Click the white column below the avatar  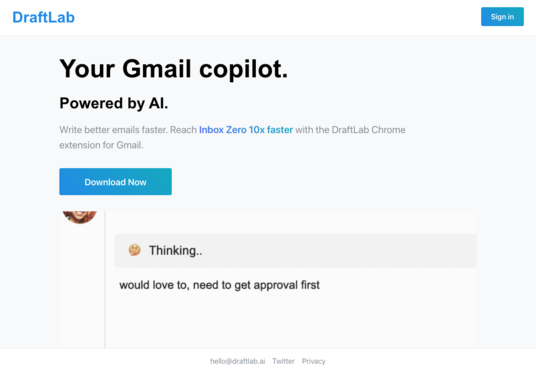[82, 286]
